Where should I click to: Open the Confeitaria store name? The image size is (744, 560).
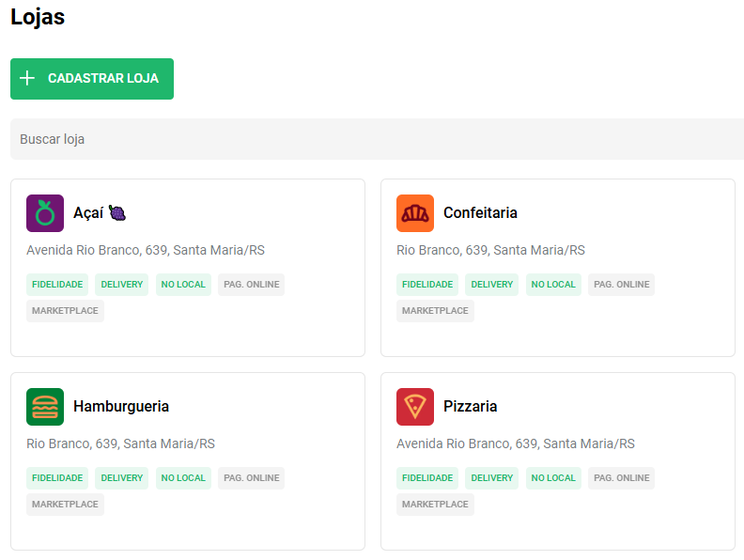point(480,213)
